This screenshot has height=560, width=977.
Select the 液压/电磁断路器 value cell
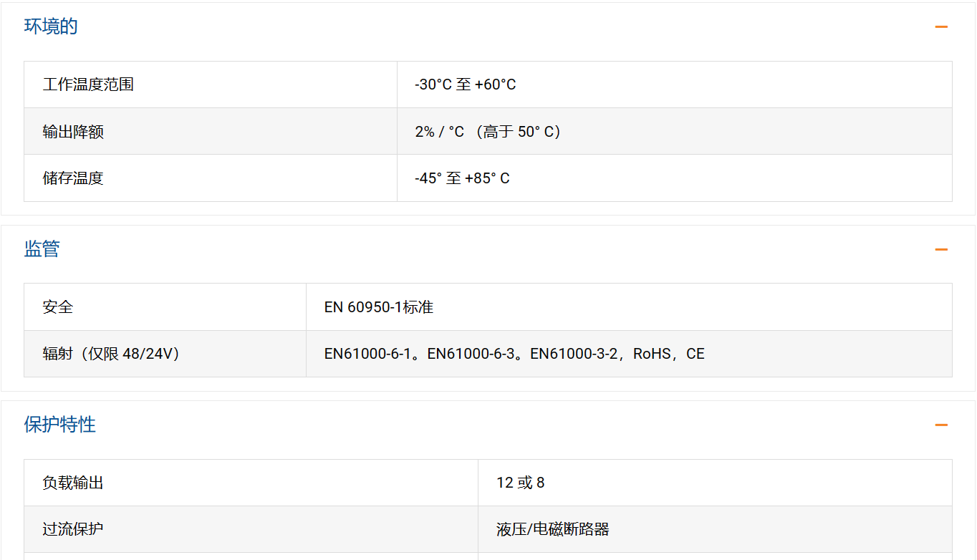pyautogui.click(x=552, y=529)
